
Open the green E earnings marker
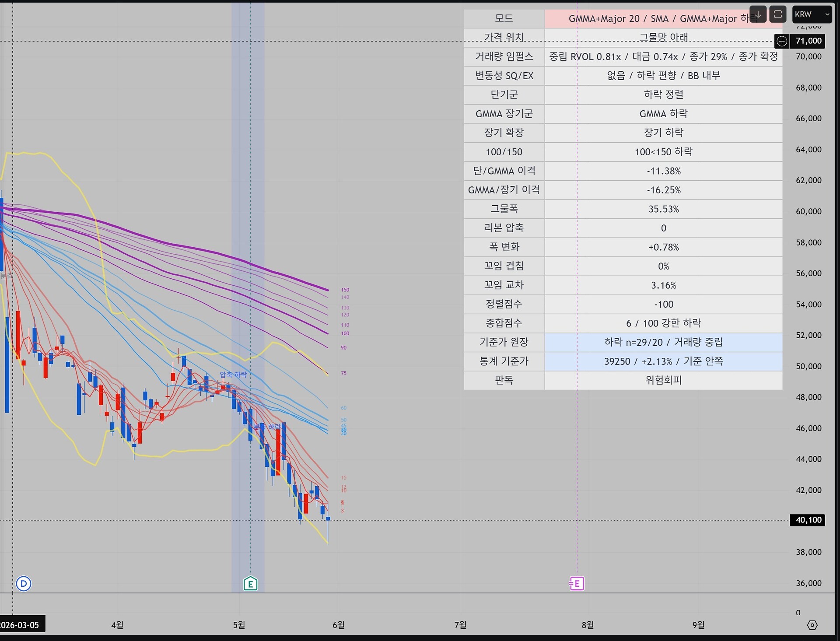[250, 583]
